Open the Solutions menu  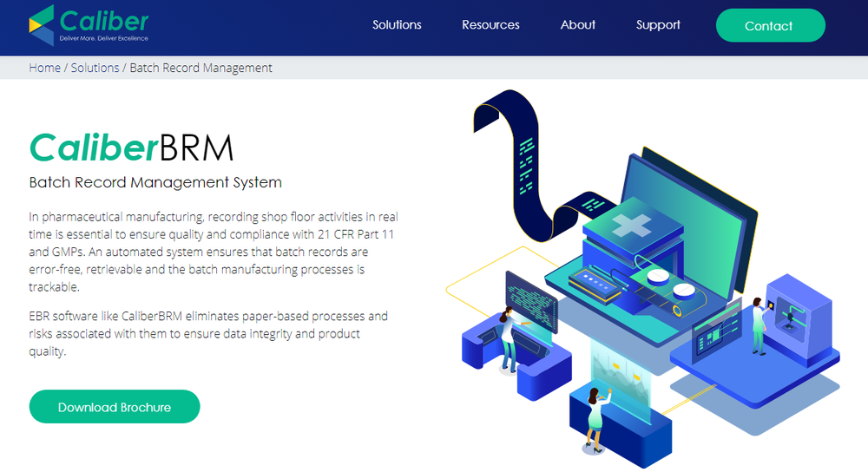[397, 25]
